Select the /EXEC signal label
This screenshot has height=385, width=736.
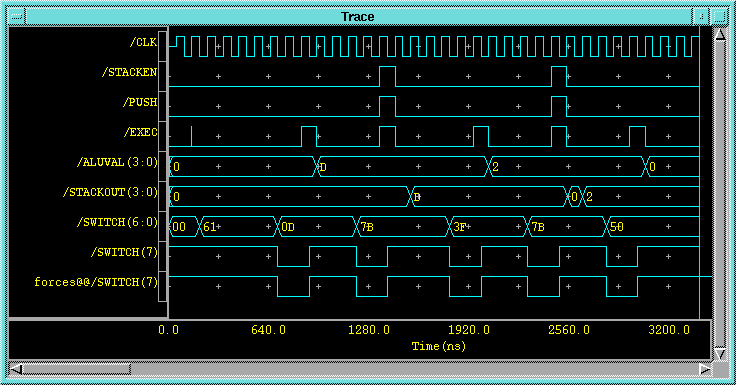(x=140, y=132)
